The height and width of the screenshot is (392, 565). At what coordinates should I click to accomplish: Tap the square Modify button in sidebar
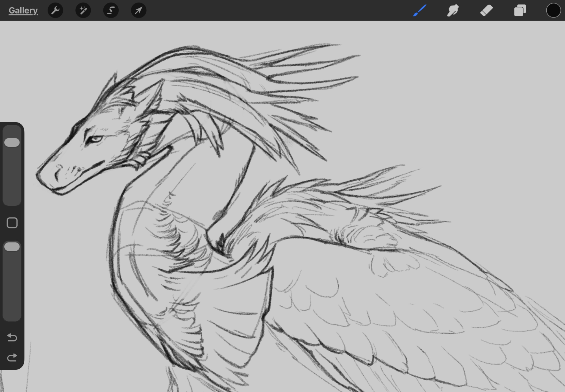tap(12, 223)
